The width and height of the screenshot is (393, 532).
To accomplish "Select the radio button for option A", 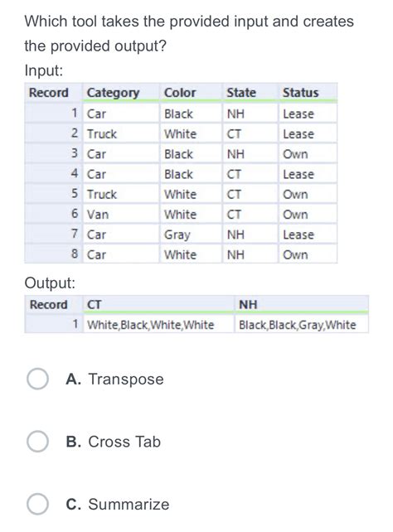I will click(x=37, y=379).
